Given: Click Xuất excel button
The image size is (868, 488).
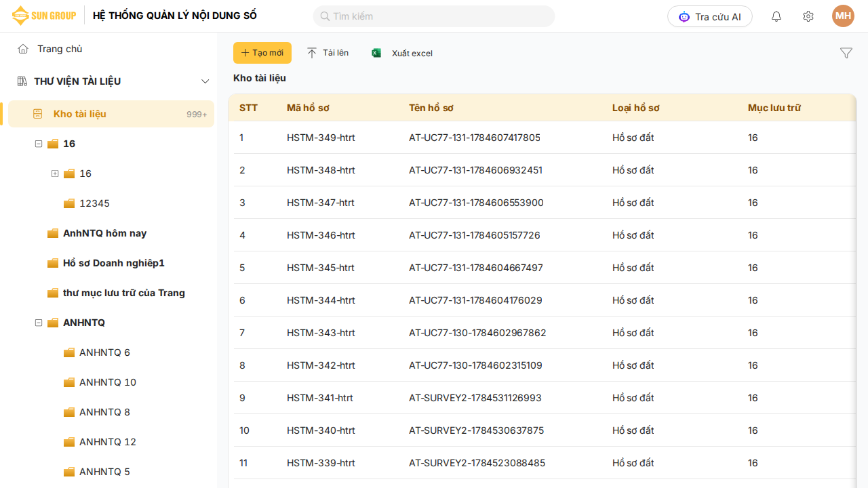Looking at the screenshot, I should point(402,53).
